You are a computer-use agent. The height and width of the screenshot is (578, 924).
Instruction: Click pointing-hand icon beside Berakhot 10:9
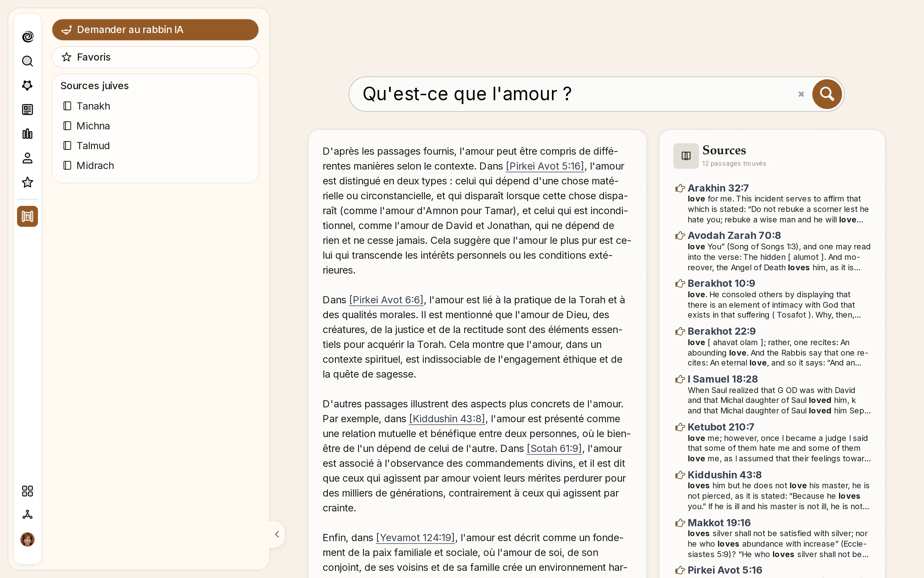[680, 283]
